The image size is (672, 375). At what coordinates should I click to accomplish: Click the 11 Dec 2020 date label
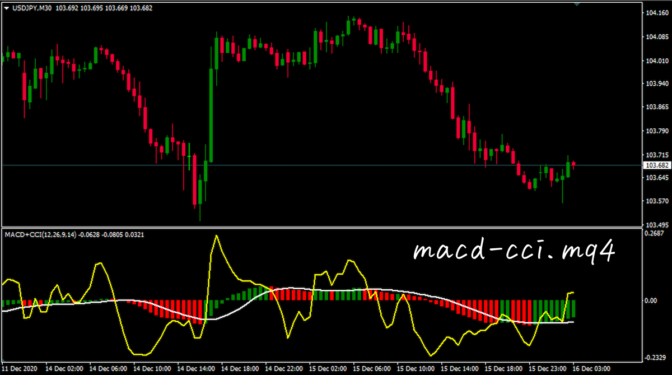19,369
